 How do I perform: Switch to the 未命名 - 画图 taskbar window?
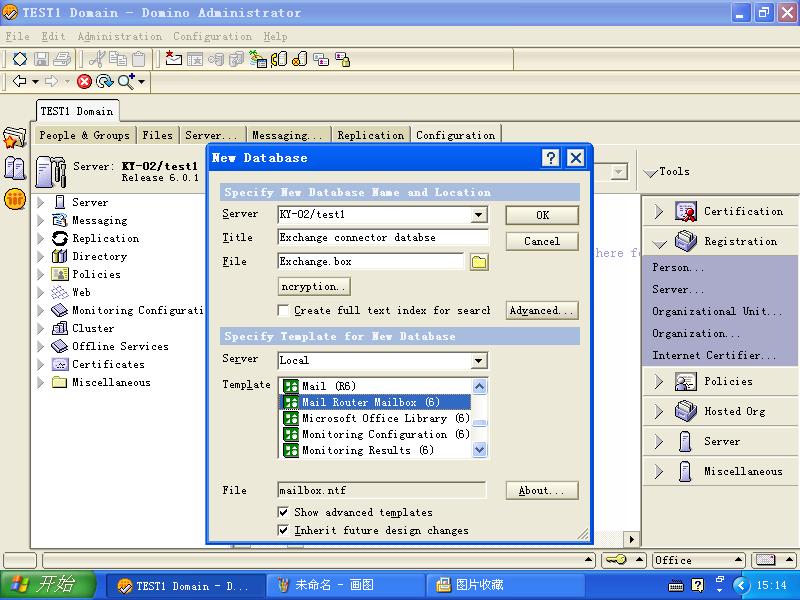pos(346,585)
